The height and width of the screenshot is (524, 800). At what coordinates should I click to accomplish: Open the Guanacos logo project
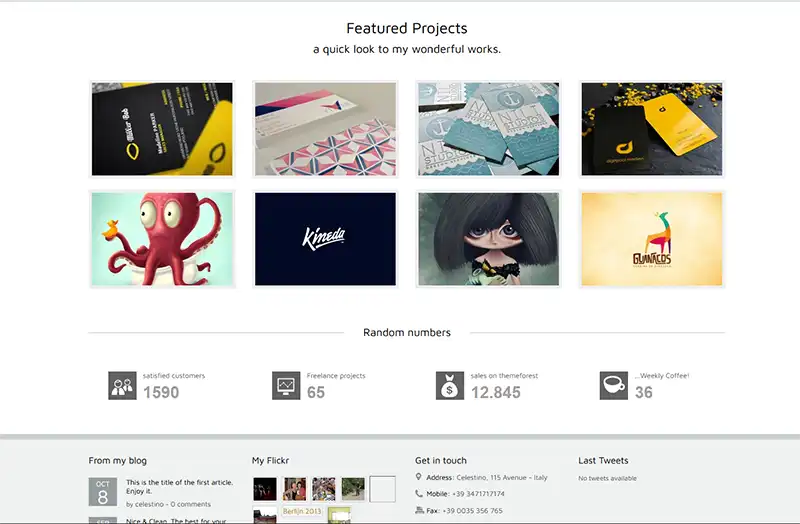click(652, 239)
